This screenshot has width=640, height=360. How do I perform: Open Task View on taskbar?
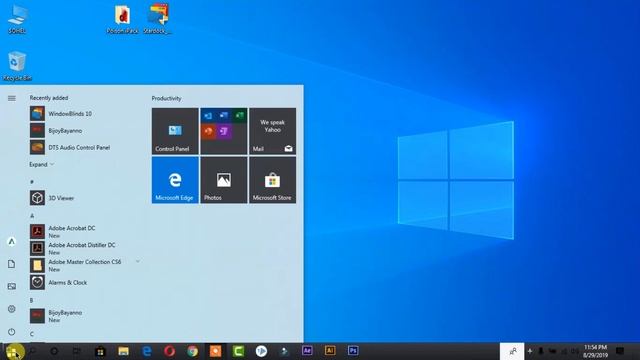tap(77, 351)
